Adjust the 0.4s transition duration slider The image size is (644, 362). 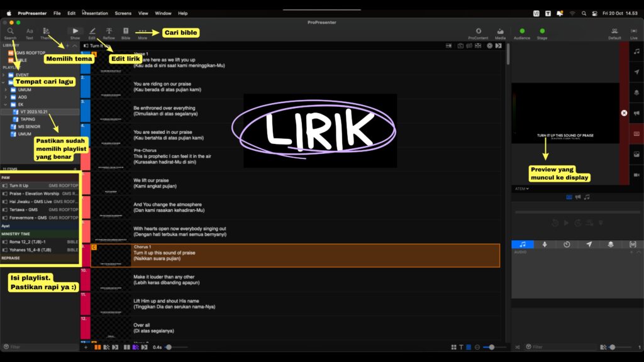click(169, 347)
